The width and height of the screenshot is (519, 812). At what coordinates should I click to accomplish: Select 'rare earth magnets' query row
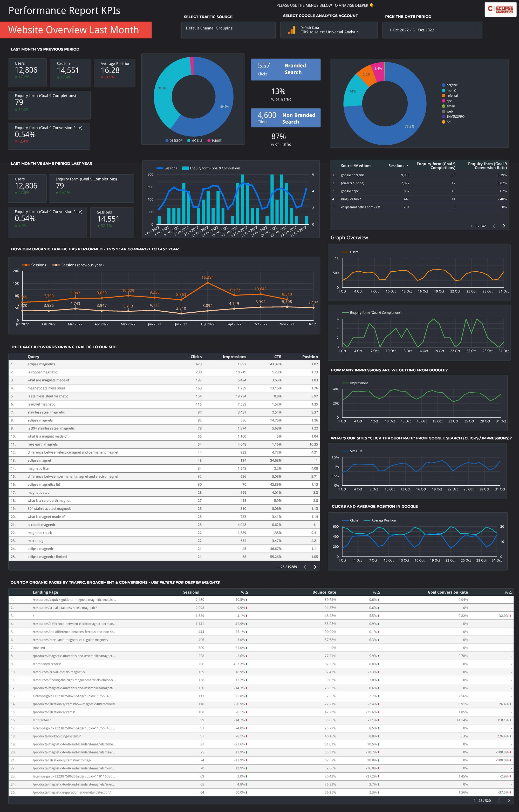[164, 445]
